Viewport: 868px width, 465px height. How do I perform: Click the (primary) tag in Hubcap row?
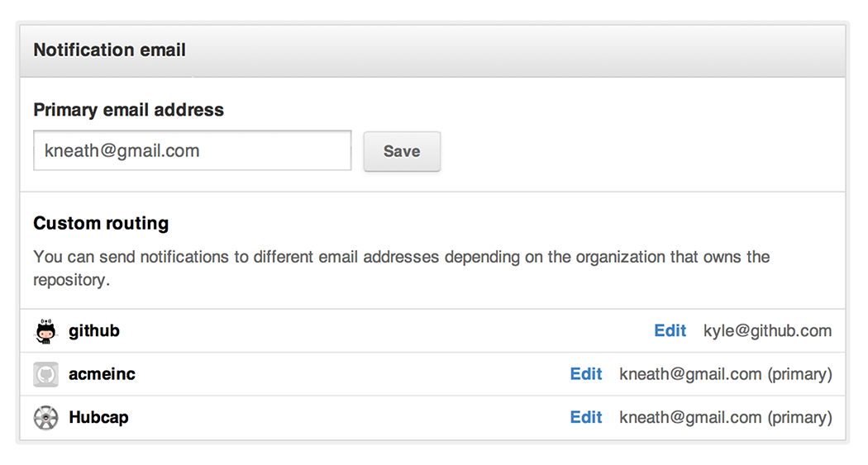click(799, 417)
